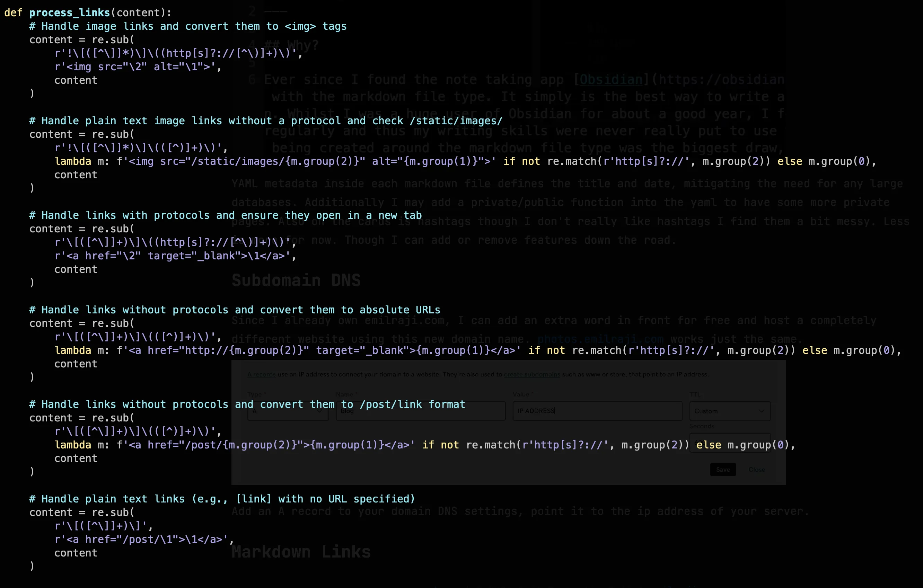
Task: Click comment 'convert them to absolute URLs'
Action: coord(235,310)
